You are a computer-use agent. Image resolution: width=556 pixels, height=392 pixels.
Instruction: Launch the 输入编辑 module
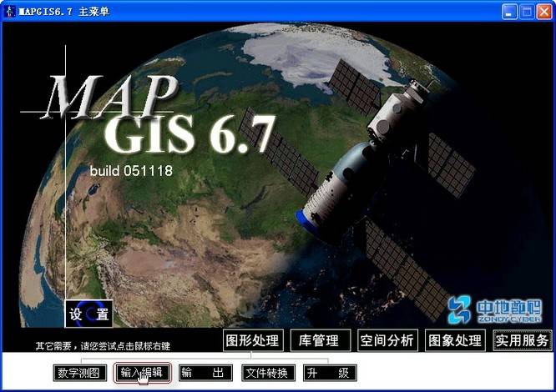coord(143,373)
